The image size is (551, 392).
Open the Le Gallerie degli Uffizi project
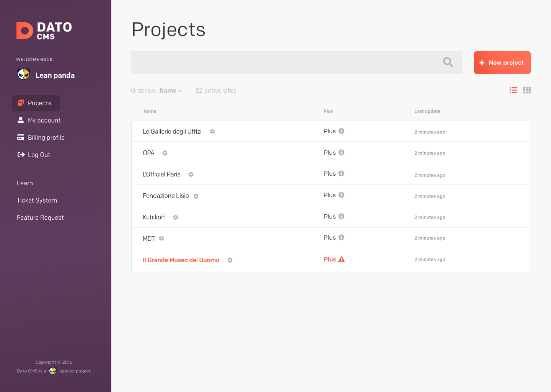click(x=172, y=131)
